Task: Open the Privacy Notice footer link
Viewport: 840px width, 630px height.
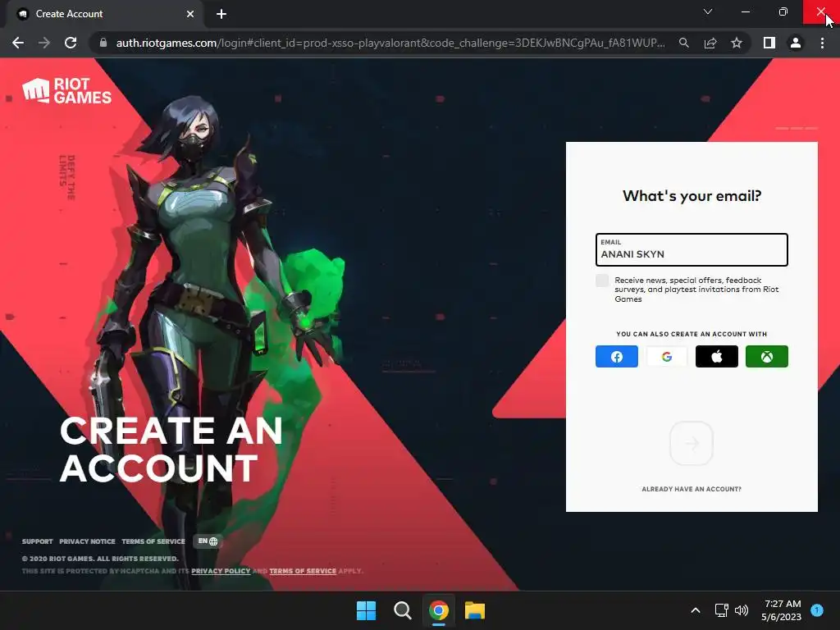Action: tap(87, 541)
